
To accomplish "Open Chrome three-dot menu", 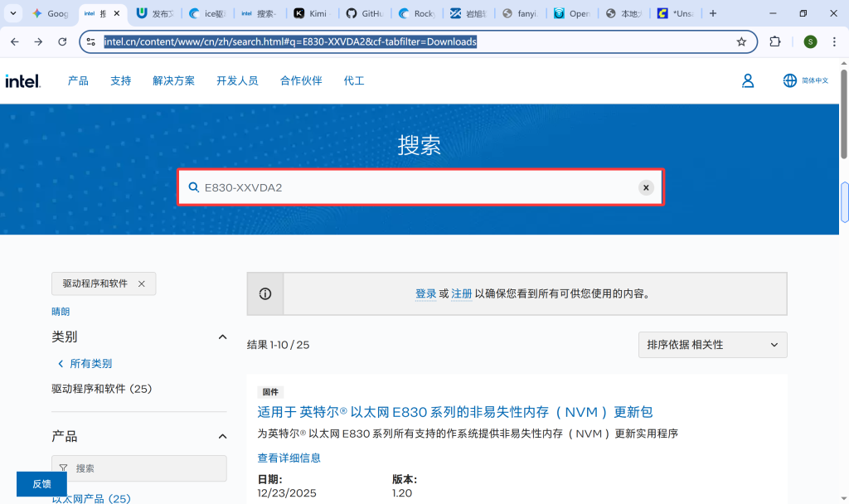I will coord(834,41).
